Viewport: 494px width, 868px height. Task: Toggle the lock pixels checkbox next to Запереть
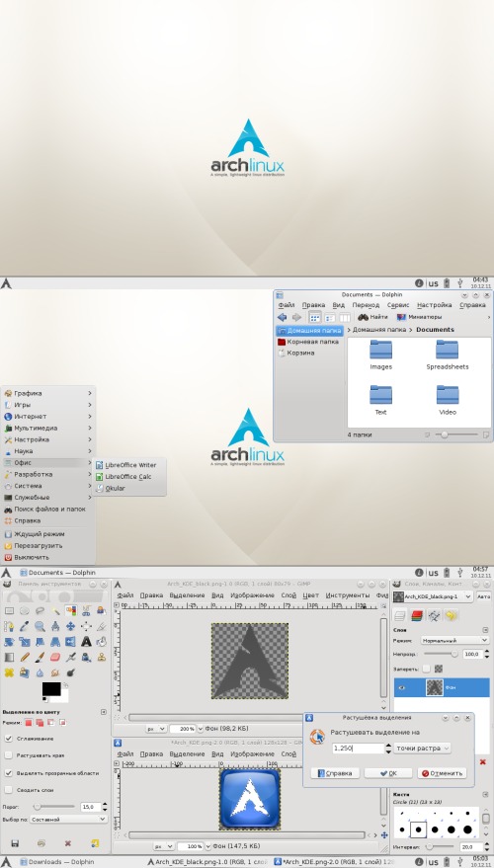click(426, 669)
